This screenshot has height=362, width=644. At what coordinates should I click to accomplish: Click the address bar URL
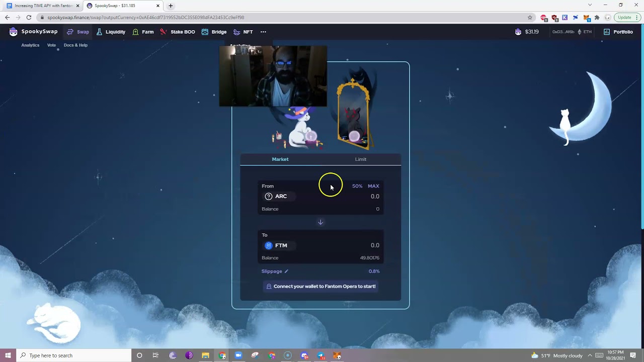click(x=146, y=18)
